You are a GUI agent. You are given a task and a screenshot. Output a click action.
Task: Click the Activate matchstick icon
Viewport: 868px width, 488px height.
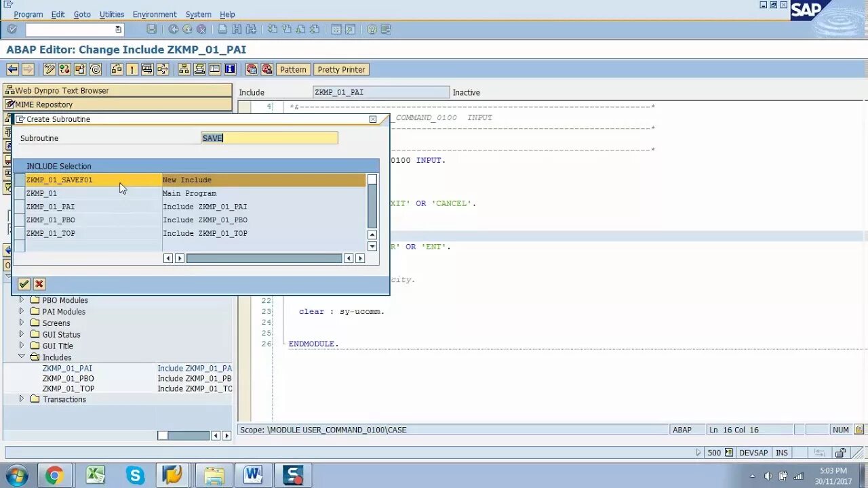coord(132,69)
